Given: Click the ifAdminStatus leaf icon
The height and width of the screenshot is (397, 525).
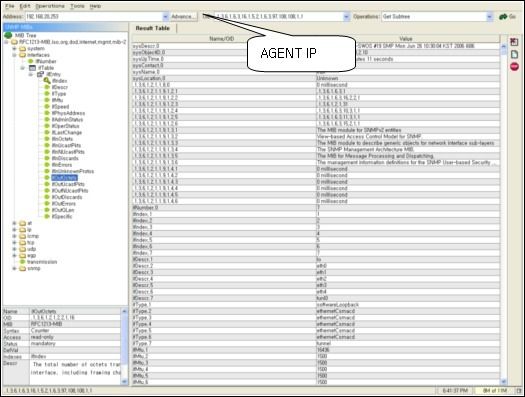Looking at the screenshot, I should pos(48,120).
